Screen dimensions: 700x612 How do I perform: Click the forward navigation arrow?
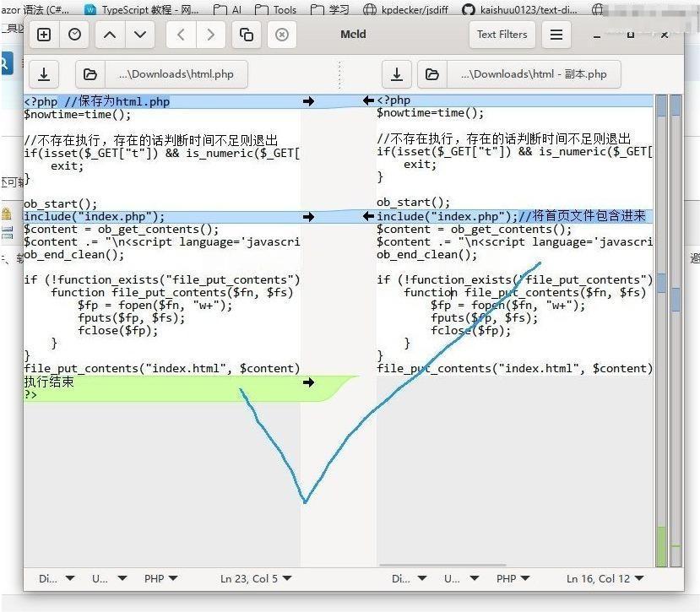[x=210, y=35]
